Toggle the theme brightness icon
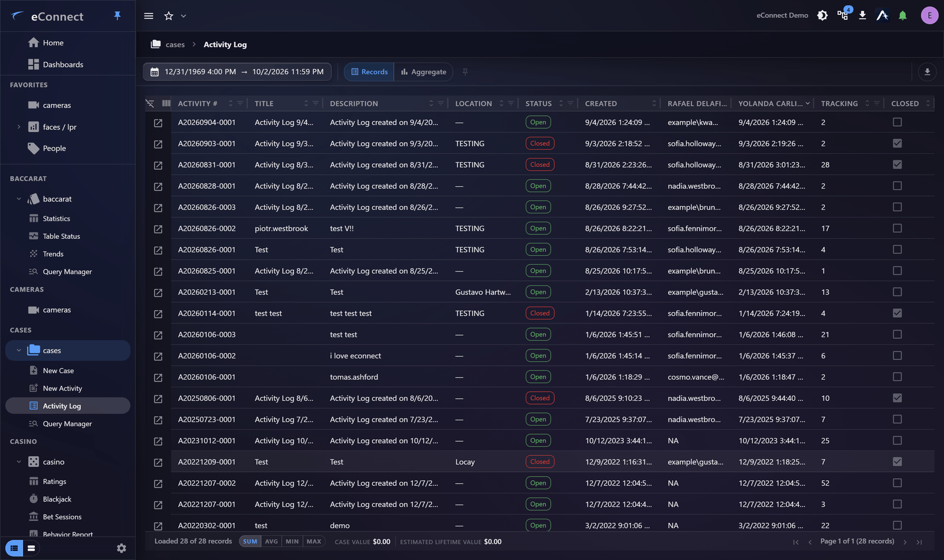The height and width of the screenshot is (560, 944). [822, 15]
